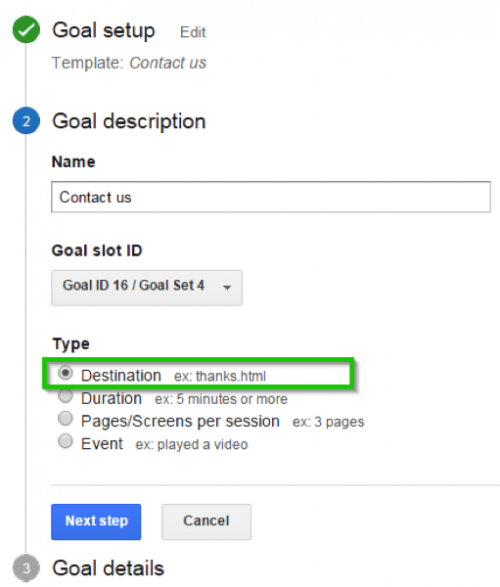Click the Next step button
This screenshot has width=500, height=587.
(x=96, y=521)
